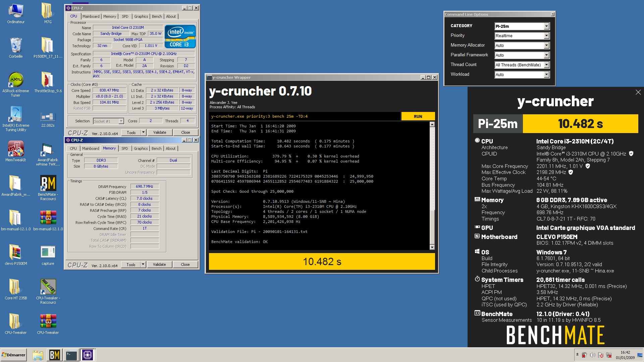Open ThrottleStop_9.6 folder icon
The width and height of the screenshot is (644, 362).
click(48, 82)
